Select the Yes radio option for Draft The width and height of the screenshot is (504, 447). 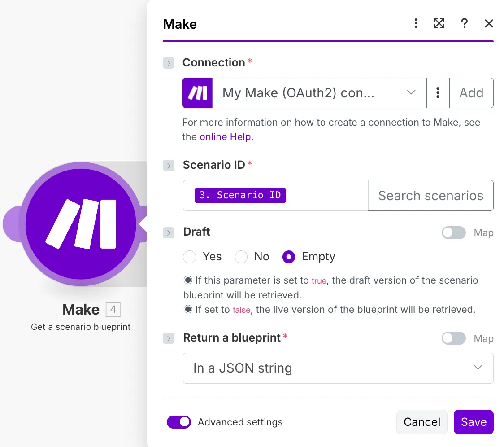(190, 257)
